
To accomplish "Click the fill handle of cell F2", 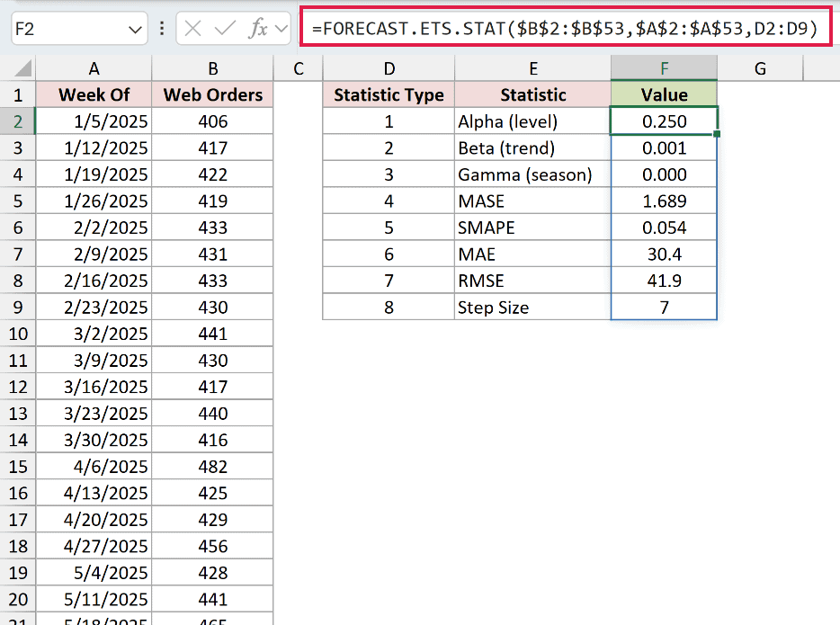I will click(x=717, y=134).
